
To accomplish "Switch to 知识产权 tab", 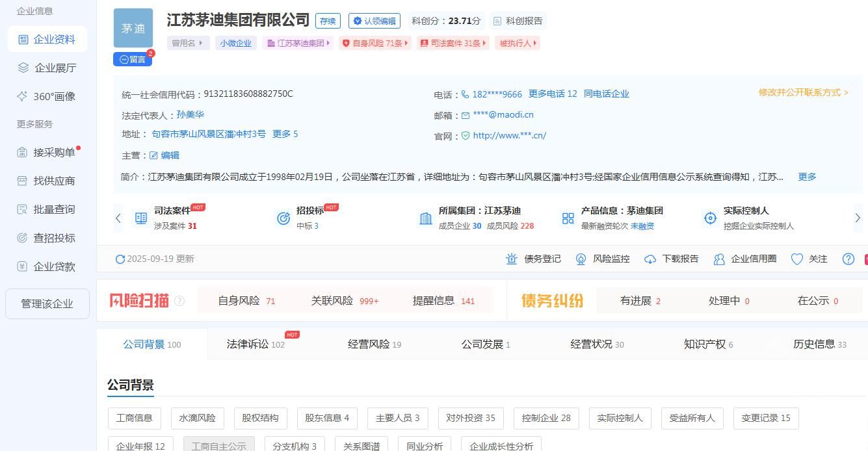I will [708, 344].
